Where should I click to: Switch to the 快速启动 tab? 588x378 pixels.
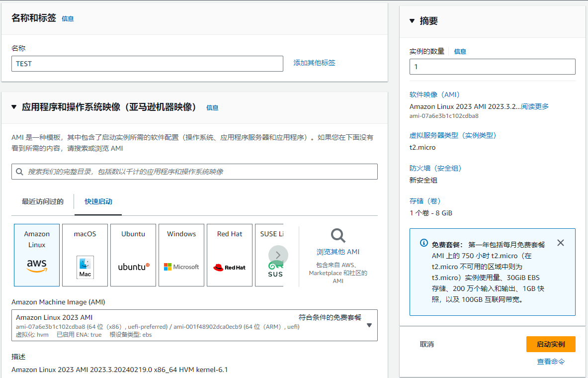pyautogui.click(x=98, y=201)
